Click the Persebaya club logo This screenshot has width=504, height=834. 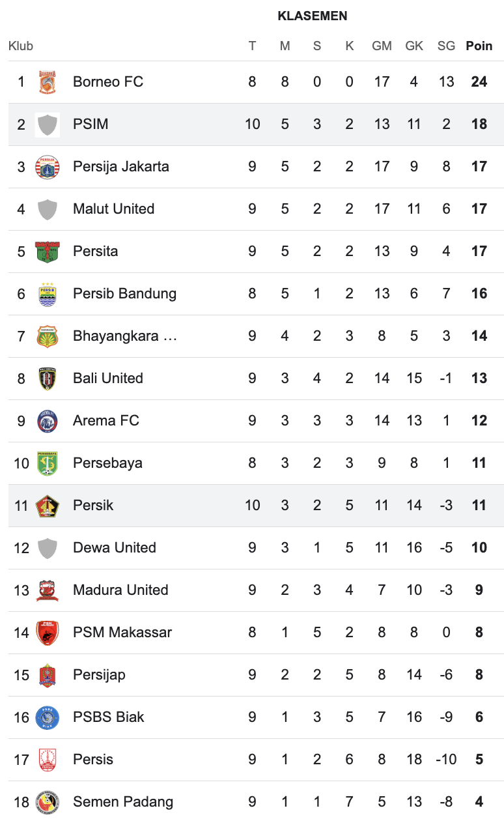[48, 463]
